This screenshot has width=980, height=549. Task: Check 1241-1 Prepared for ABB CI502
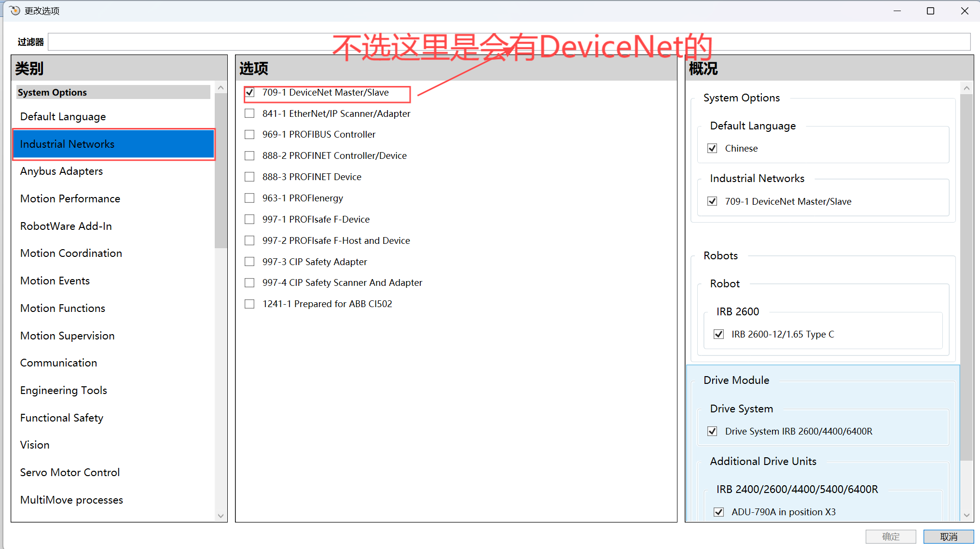pyautogui.click(x=249, y=304)
